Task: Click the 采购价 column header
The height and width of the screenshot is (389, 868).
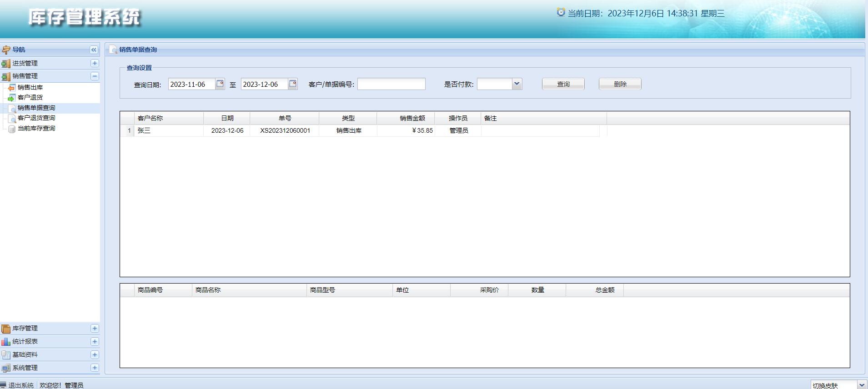Action: [479, 290]
